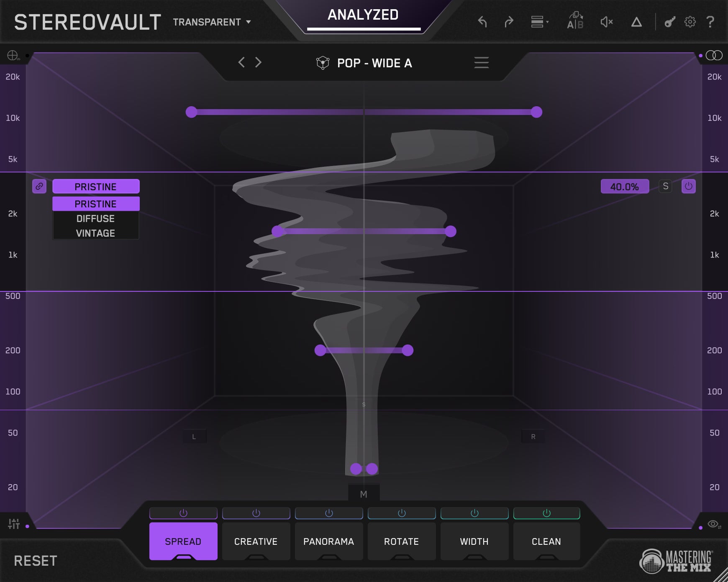Toggle the band power button
The height and width of the screenshot is (582, 728).
tap(689, 186)
